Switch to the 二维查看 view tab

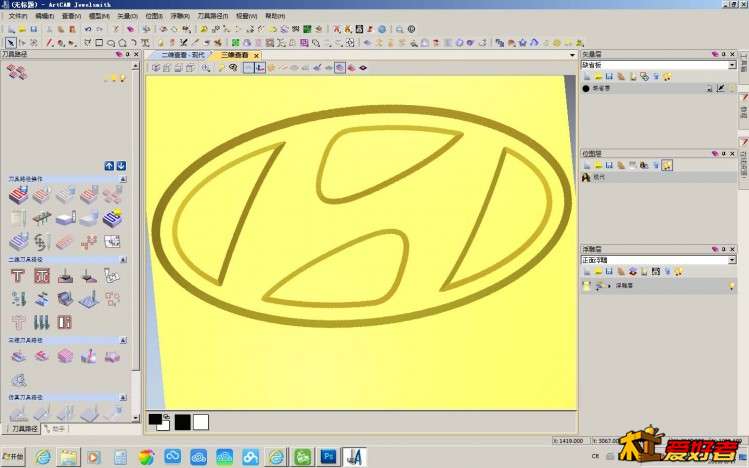click(x=182, y=55)
